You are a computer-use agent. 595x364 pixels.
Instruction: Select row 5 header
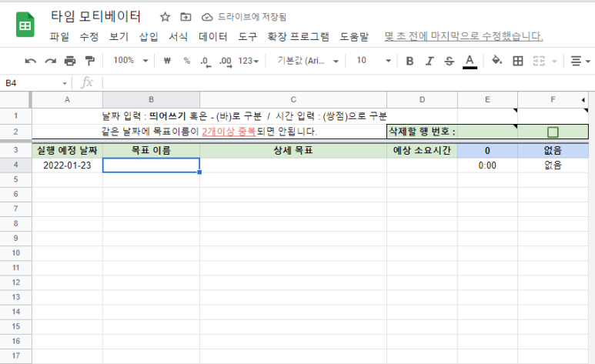tap(15, 179)
